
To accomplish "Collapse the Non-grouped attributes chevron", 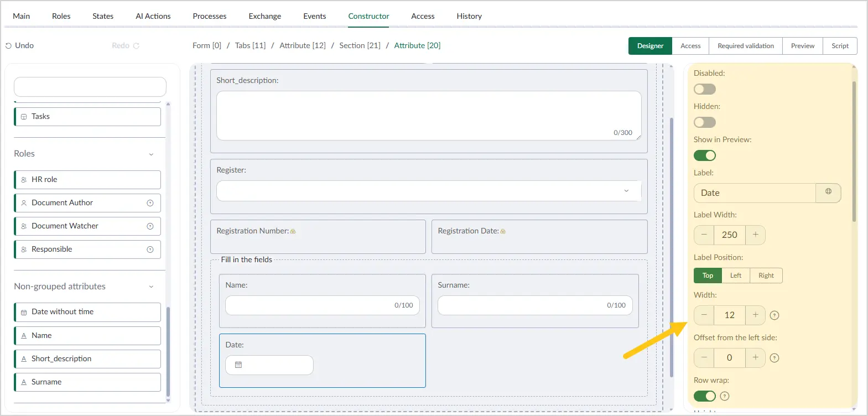I will point(151,287).
